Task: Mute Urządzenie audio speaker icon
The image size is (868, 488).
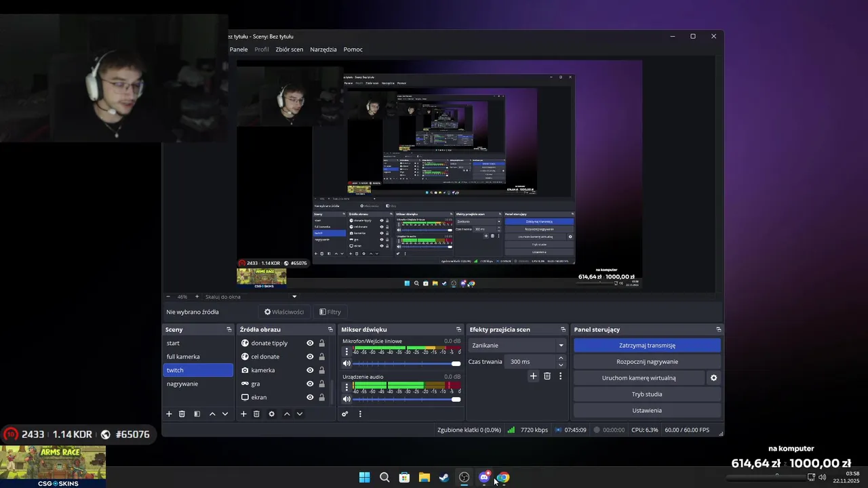Action: coord(347,399)
